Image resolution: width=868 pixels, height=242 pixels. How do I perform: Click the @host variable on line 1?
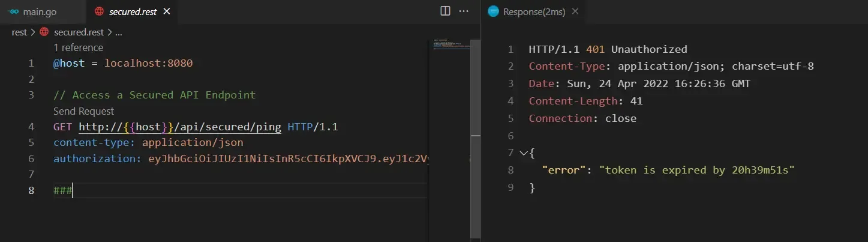[x=69, y=63]
